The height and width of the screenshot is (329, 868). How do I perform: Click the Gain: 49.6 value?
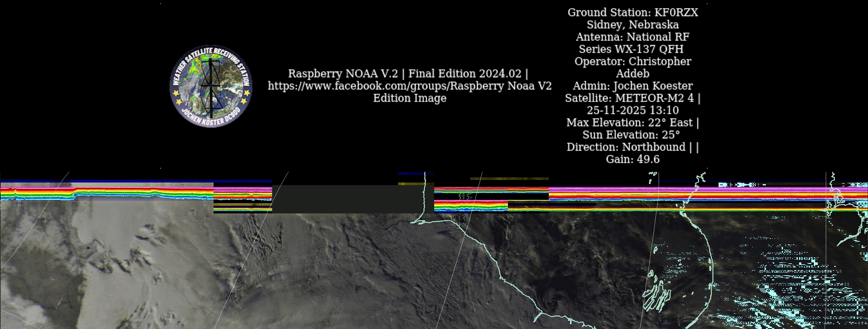(633, 159)
